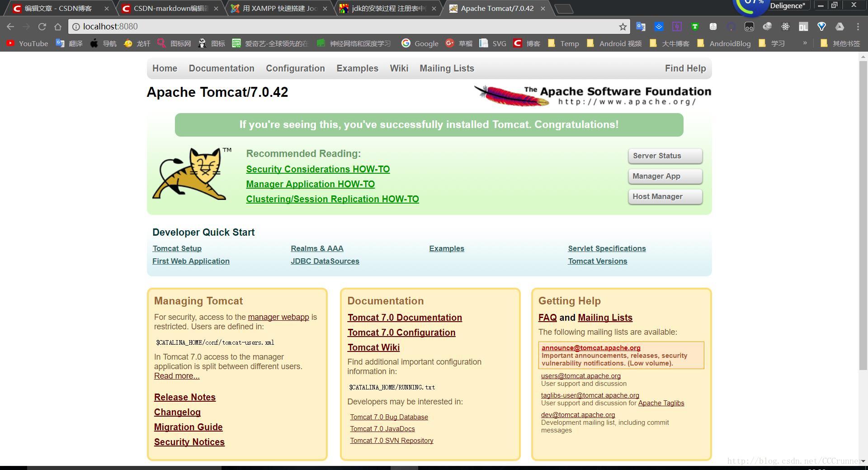
Task: Reload the localhost:8080 page
Action: pos(42,27)
